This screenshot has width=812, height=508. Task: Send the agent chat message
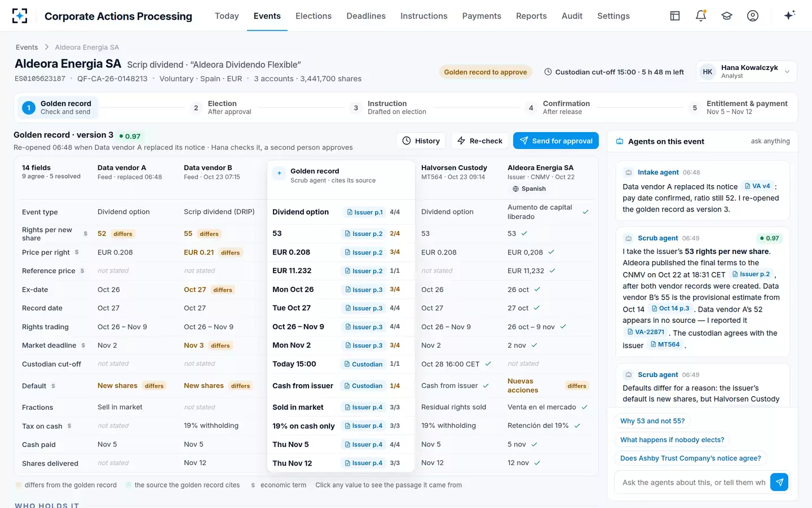779,482
